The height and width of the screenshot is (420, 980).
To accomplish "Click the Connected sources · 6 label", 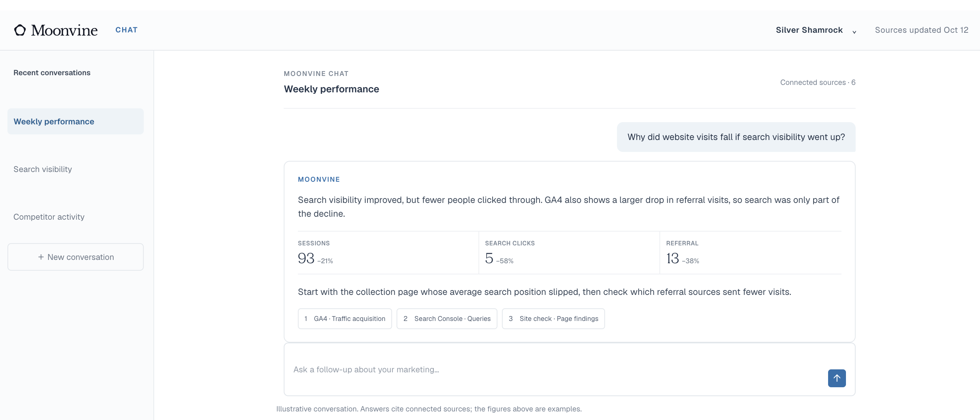I will pos(818,82).
